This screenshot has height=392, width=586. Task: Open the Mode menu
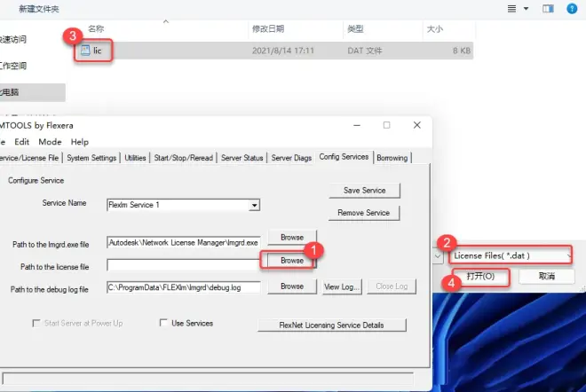click(x=50, y=142)
